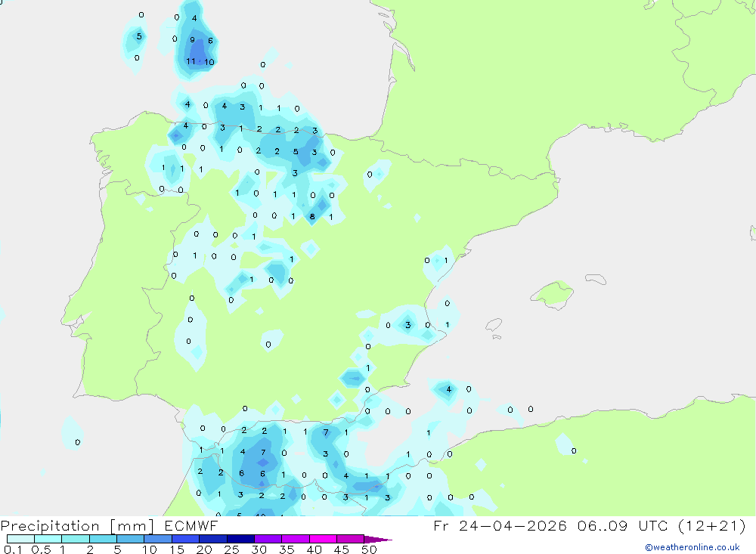The height and width of the screenshot is (554, 756).
Task: Select the 5–10 mm legend swatch
Action: coord(131,539)
